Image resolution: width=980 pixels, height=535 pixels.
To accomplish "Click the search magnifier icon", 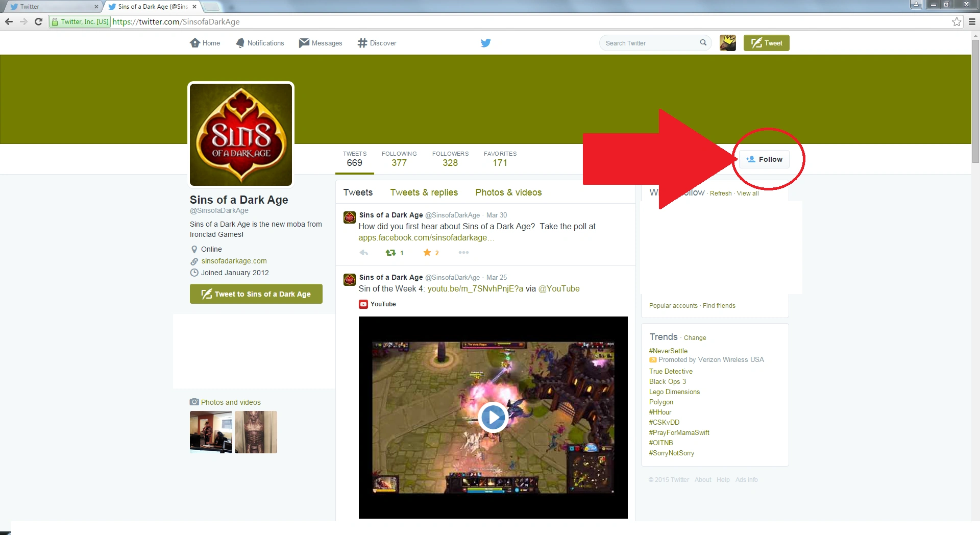I will point(703,43).
